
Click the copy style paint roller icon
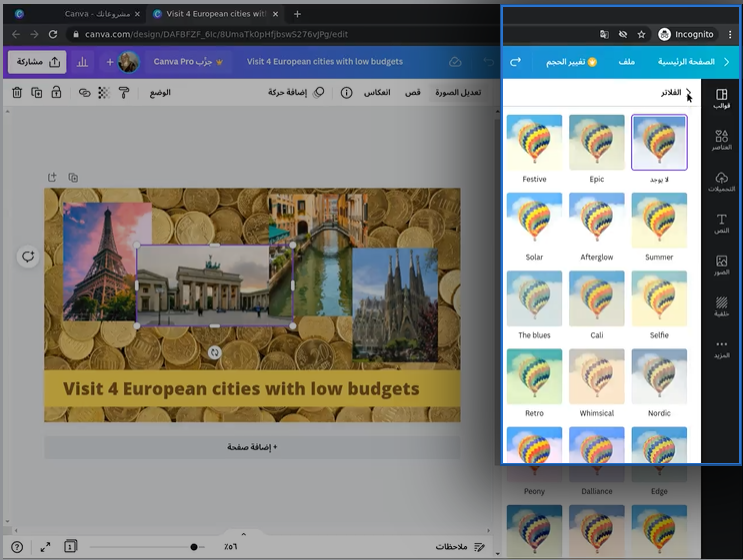pos(124,93)
